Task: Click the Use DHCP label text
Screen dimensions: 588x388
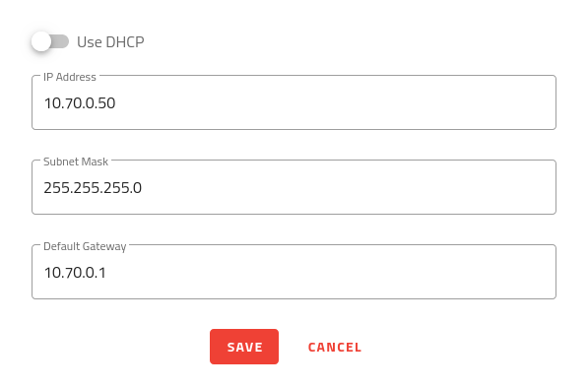Action: click(x=110, y=42)
